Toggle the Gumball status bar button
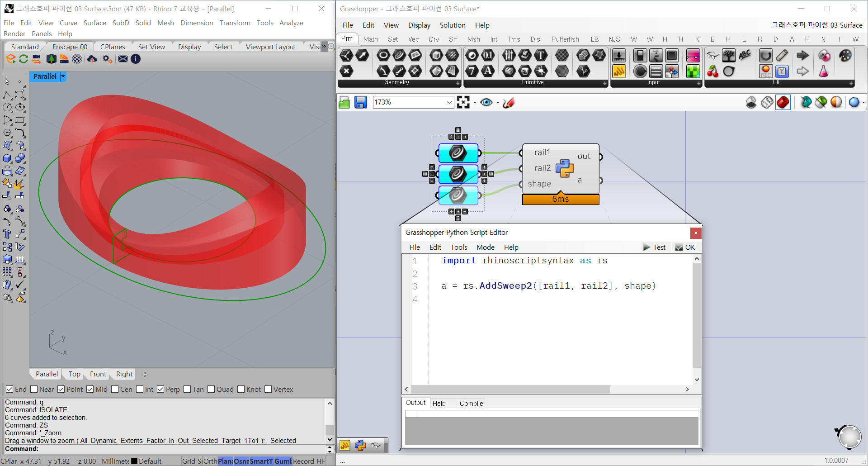The height and width of the screenshot is (466, 868). [283, 461]
